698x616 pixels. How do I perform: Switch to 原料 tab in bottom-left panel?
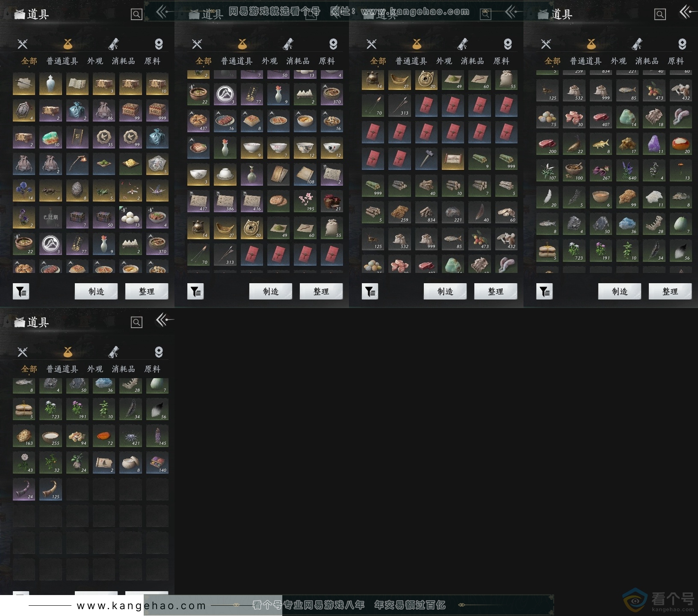tap(152, 369)
